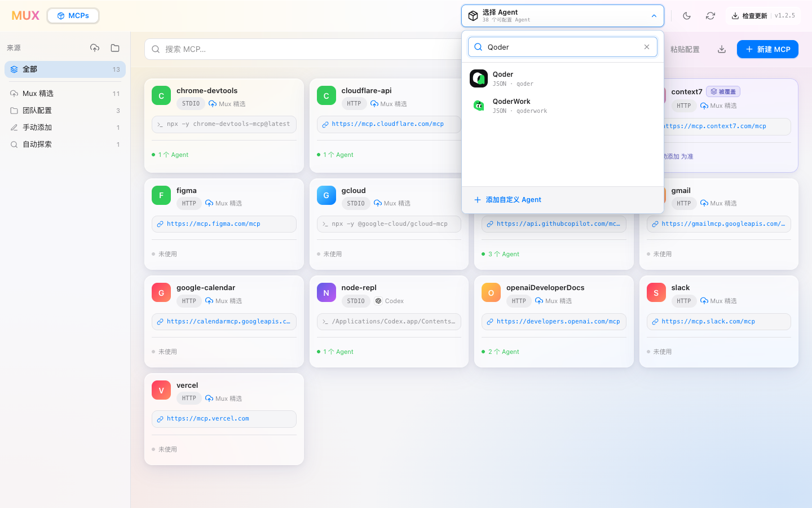The height and width of the screenshot is (508, 812).
Task: Click the cloud upload icon beside 来源
Action: click(95, 48)
